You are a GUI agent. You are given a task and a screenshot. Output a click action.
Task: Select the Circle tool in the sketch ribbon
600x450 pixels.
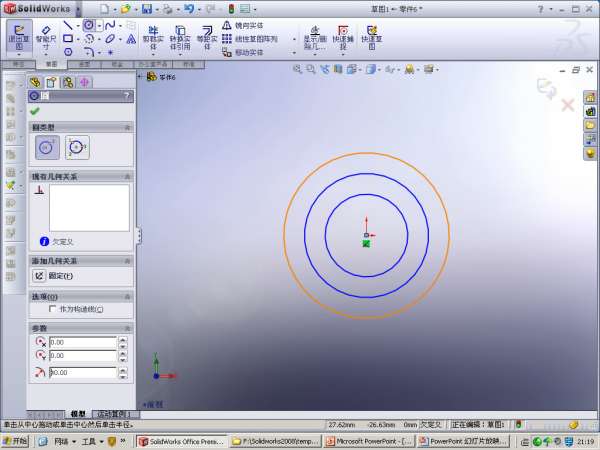pos(89,26)
